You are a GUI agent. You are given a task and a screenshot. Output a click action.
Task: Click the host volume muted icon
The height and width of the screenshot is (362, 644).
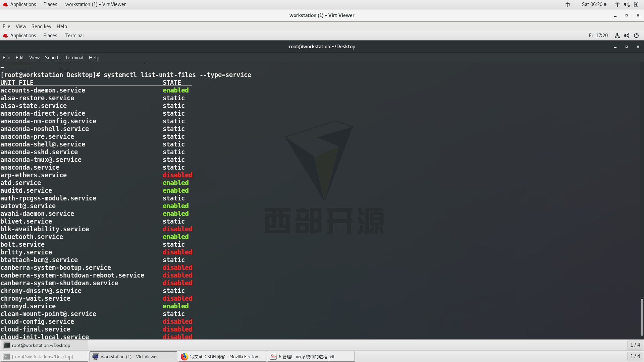627,4
